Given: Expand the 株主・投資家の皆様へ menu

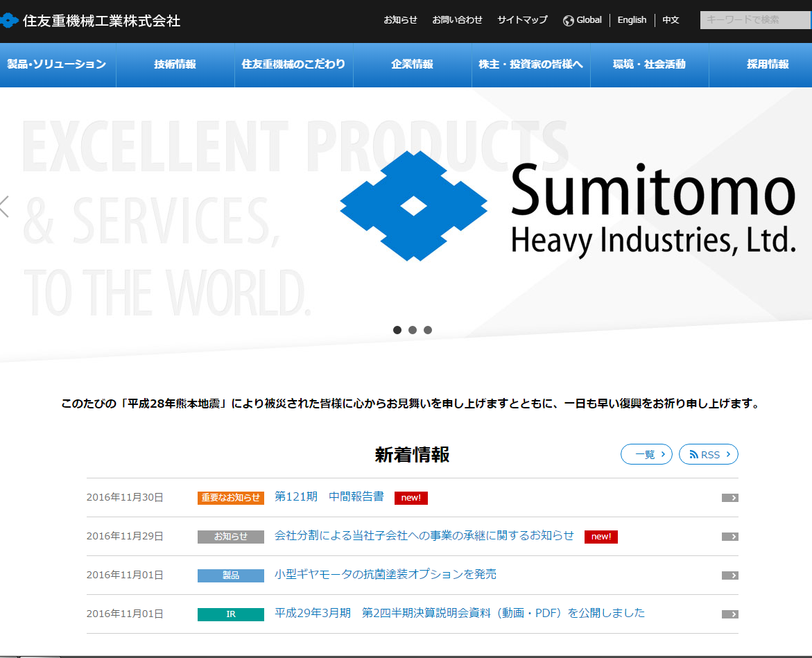Looking at the screenshot, I should (530, 64).
